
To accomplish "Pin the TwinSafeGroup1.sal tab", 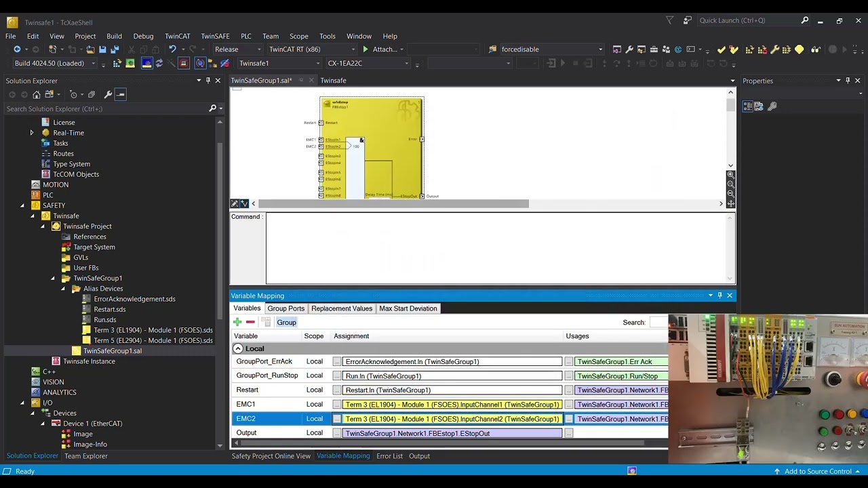I will point(301,81).
